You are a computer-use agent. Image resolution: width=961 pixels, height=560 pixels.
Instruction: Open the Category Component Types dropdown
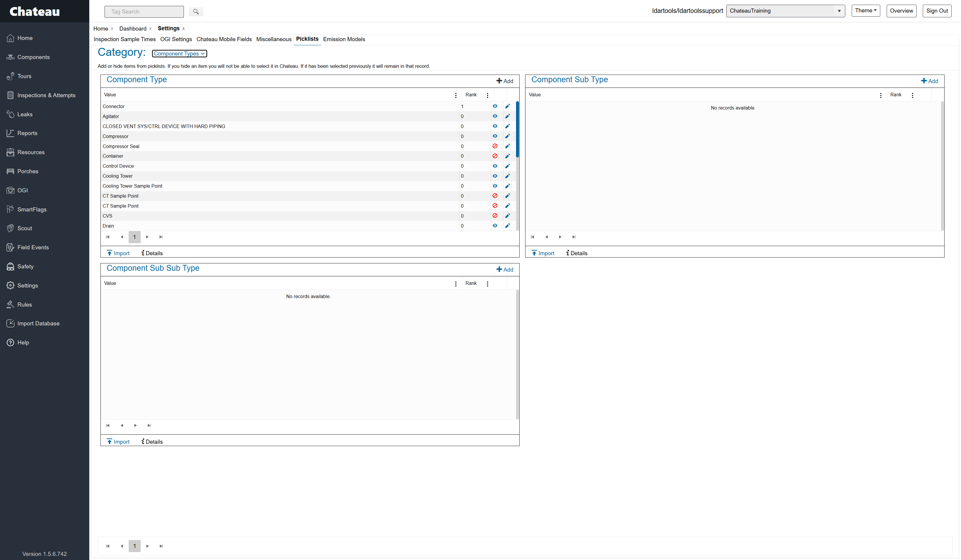point(179,54)
